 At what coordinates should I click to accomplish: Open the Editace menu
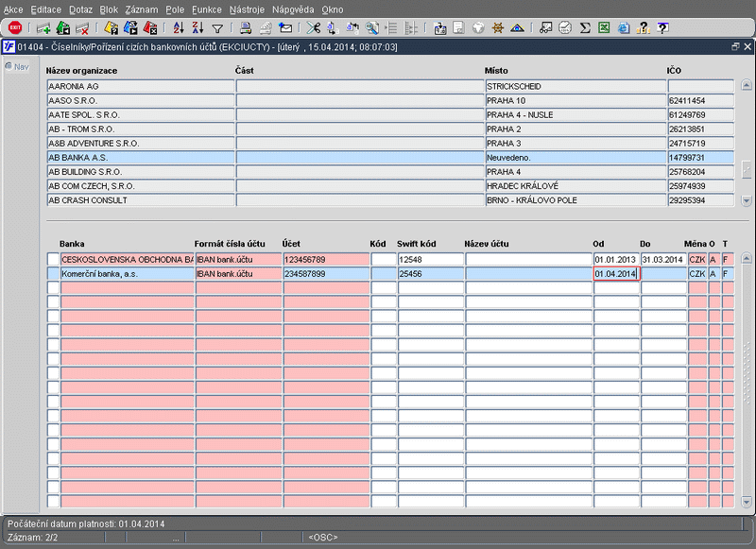(x=45, y=9)
